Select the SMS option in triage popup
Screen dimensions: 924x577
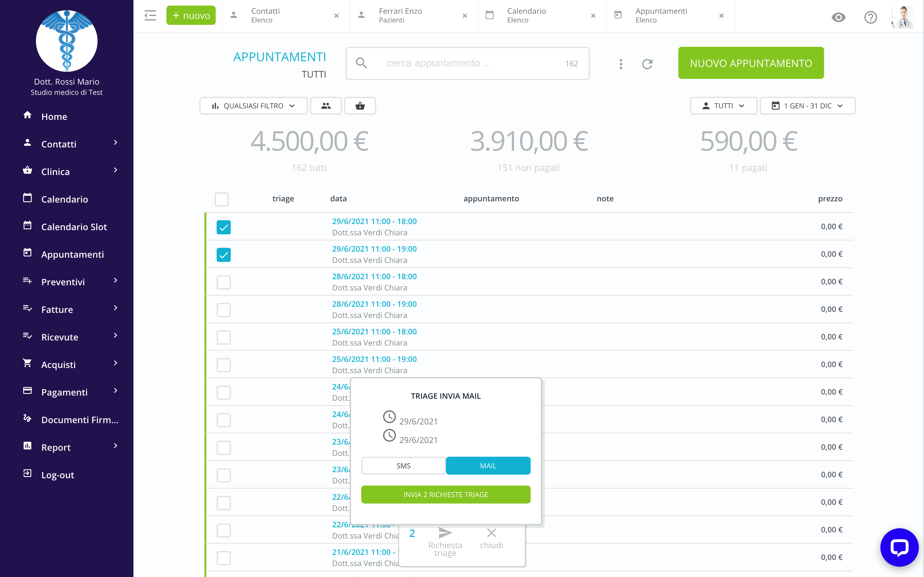tap(403, 465)
